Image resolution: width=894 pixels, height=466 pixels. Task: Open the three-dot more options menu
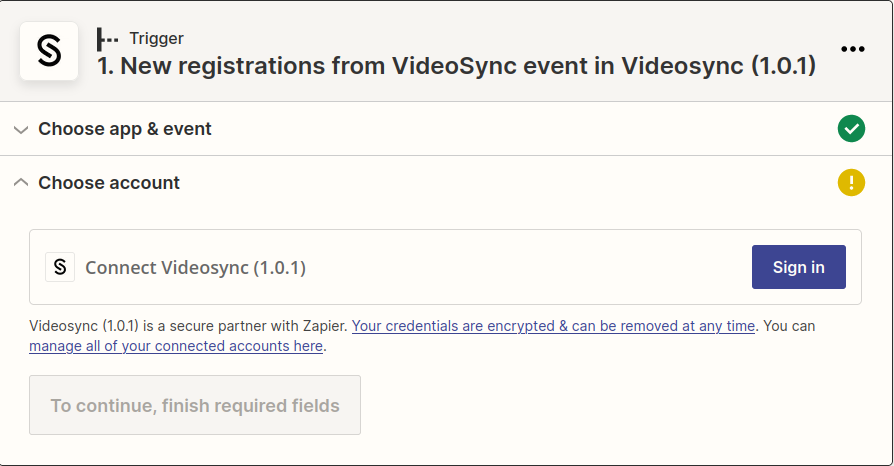click(x=852, y=49)
